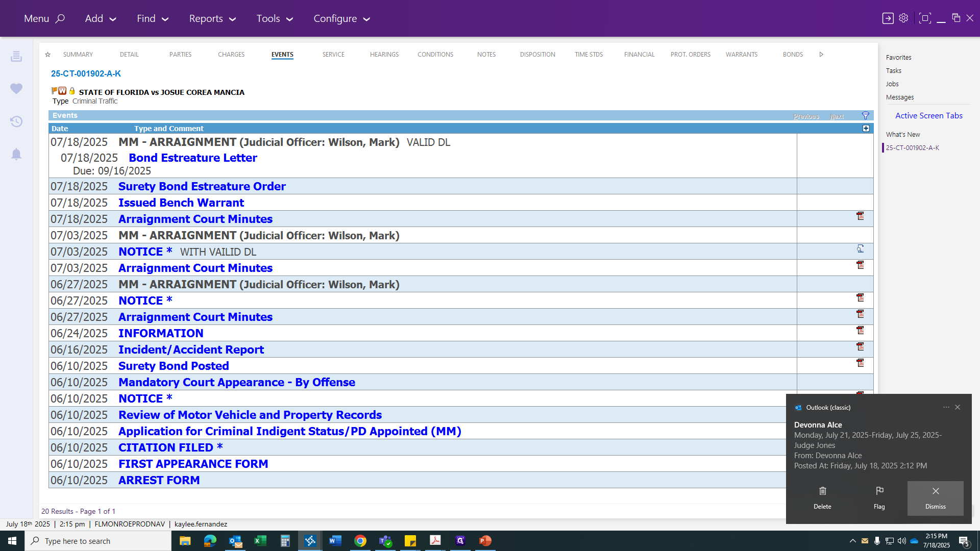Open the FINANCIAL tab

pos(639,55)
